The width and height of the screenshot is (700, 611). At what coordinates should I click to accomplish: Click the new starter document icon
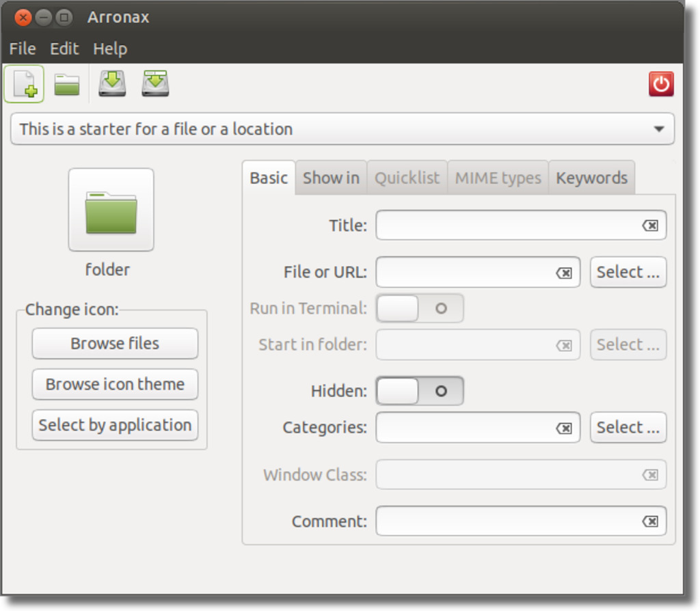[x=24, y=84]
